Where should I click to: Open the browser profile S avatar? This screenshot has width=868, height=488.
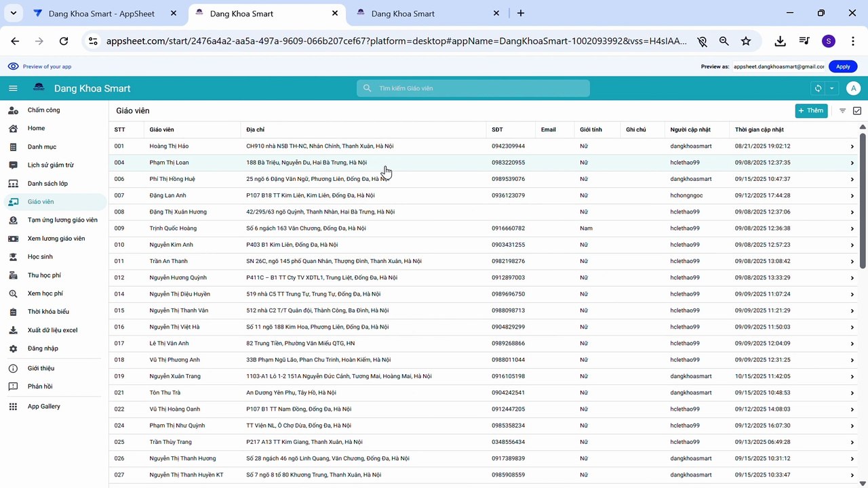828,41
